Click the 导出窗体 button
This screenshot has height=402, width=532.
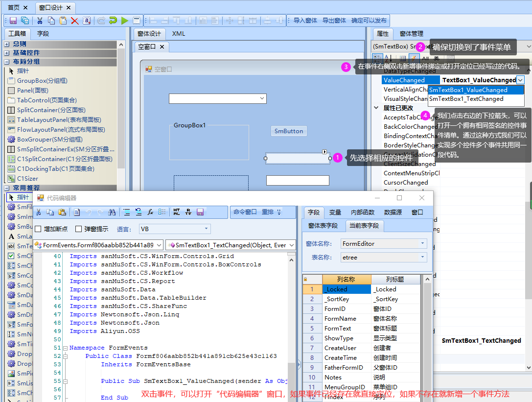[334, 21]
